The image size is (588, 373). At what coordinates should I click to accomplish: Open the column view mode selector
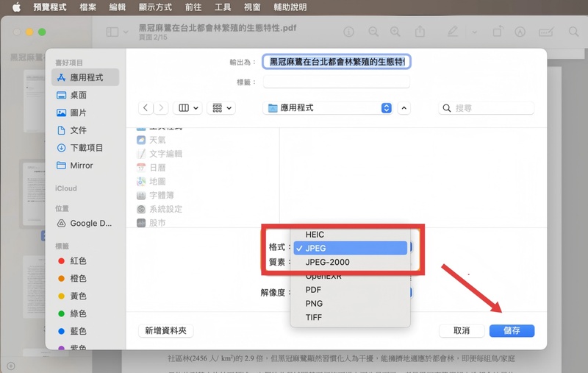click(x=187, y=108)
